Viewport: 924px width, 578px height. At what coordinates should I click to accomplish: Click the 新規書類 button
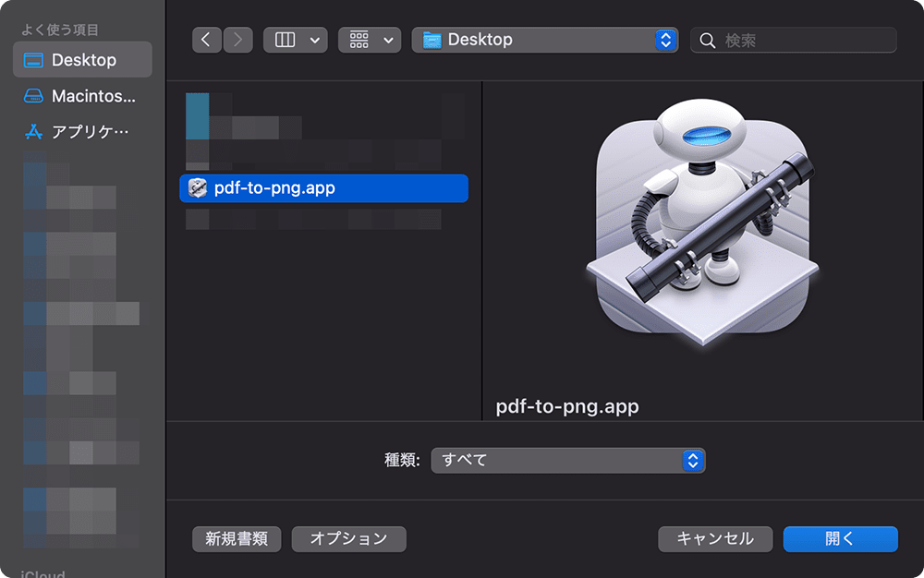(237, 539)
